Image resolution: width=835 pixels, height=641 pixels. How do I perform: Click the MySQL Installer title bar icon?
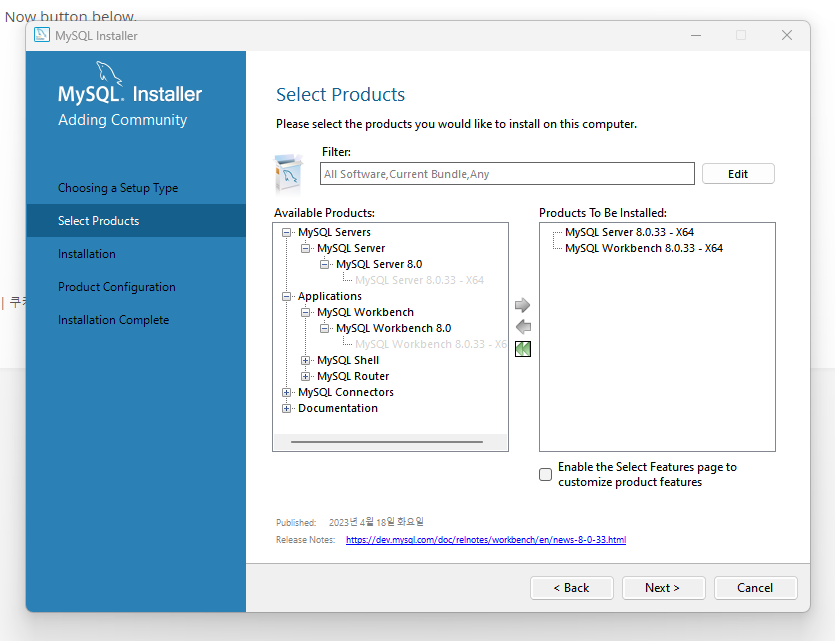click(42, 35)
